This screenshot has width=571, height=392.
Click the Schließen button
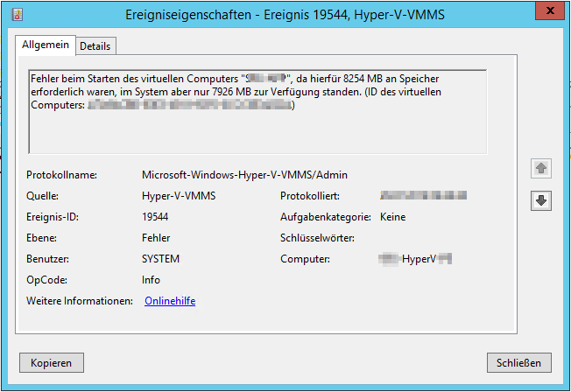pos(519,362)
